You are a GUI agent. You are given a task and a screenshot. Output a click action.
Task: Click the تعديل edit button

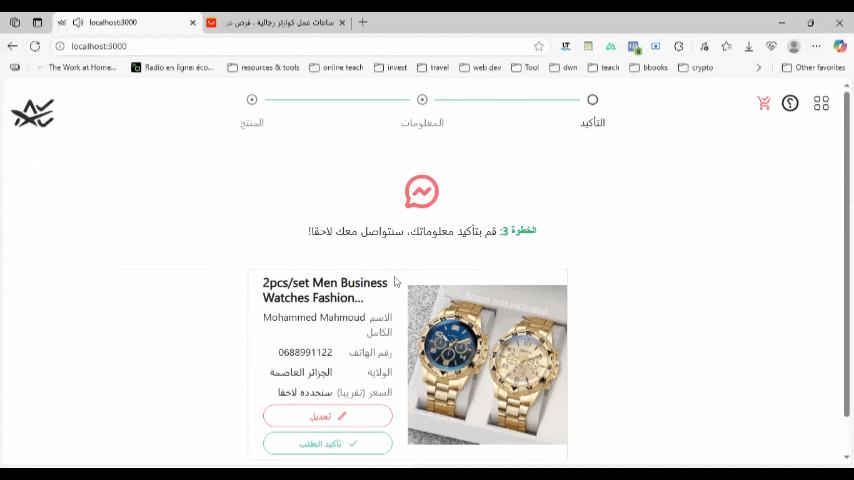(x=327, y=416)
